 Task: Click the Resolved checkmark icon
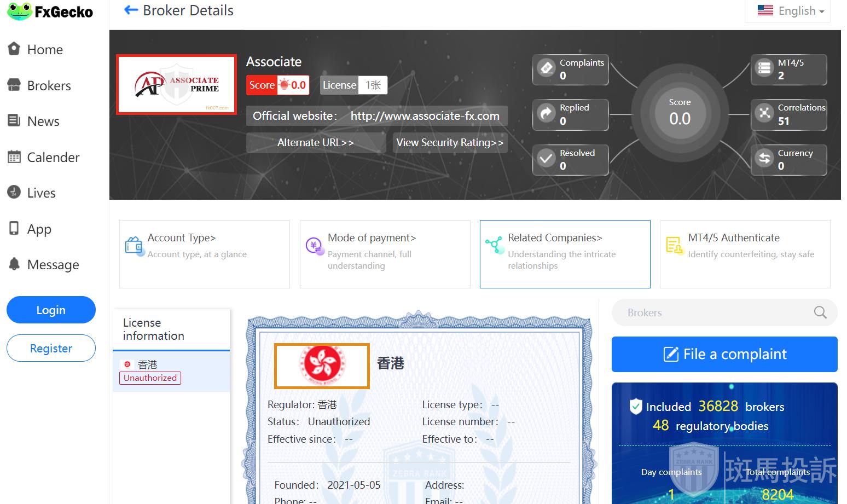[x=546, y=159]
